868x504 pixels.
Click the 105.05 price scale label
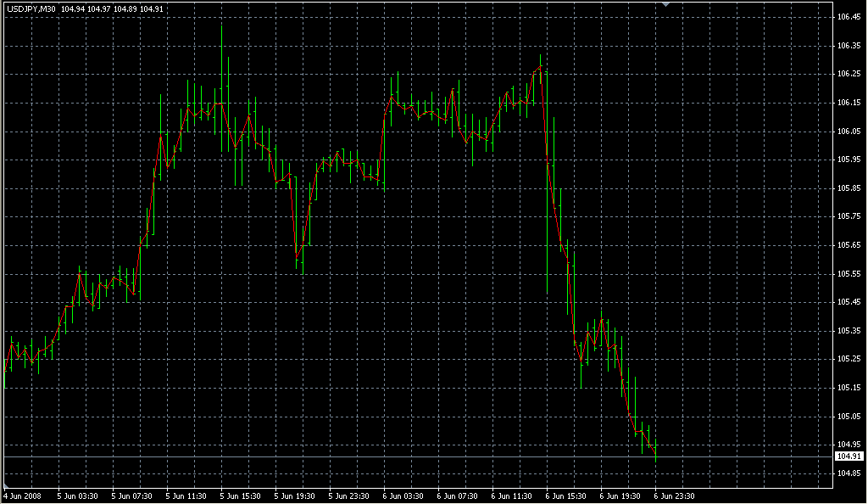click(x=849, y=417)
